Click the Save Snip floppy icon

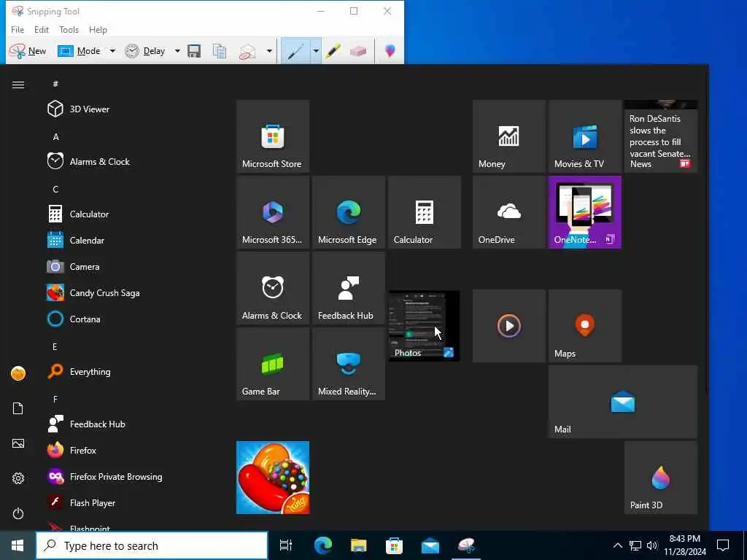pyautogui.click(x=194, y=51)
